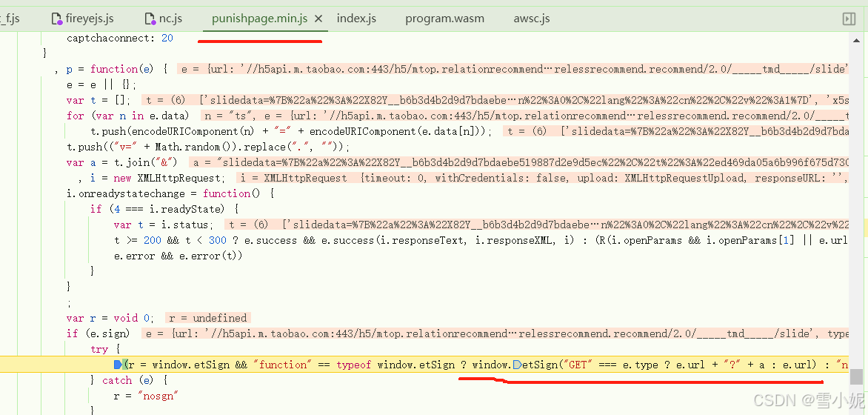Switch to the awsc.js tab
The image size is (868, 415).
[x=532, y=19]
